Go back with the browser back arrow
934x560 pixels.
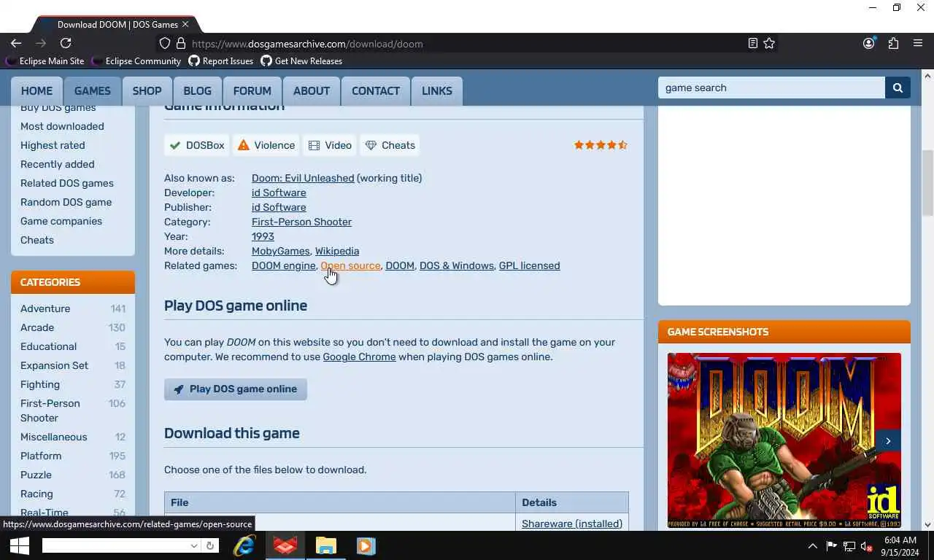[16, 43]
